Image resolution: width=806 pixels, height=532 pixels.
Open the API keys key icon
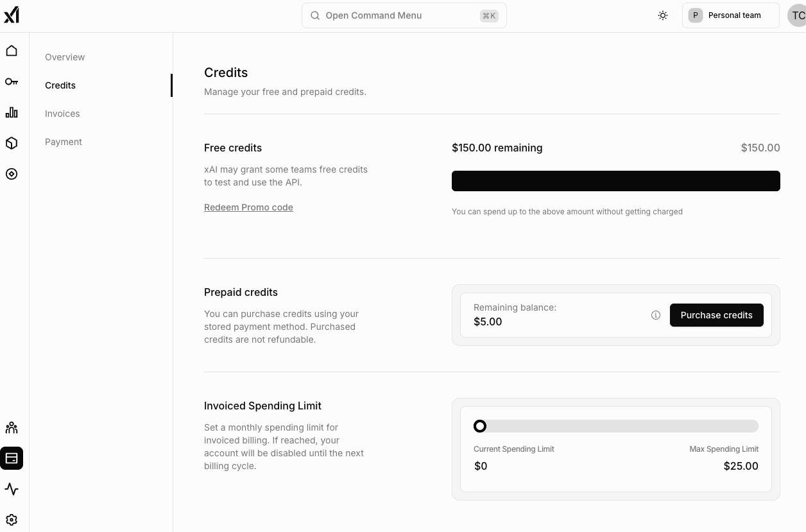12,82
